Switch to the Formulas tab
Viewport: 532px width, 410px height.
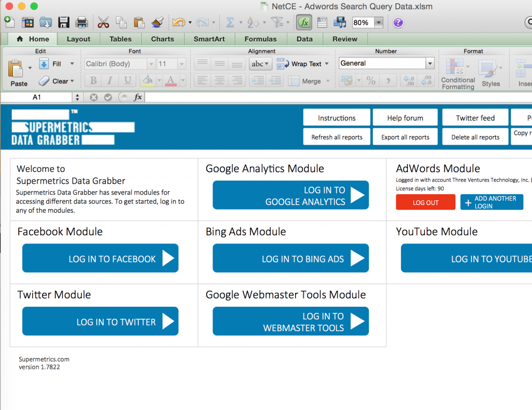tap(261, 39)
